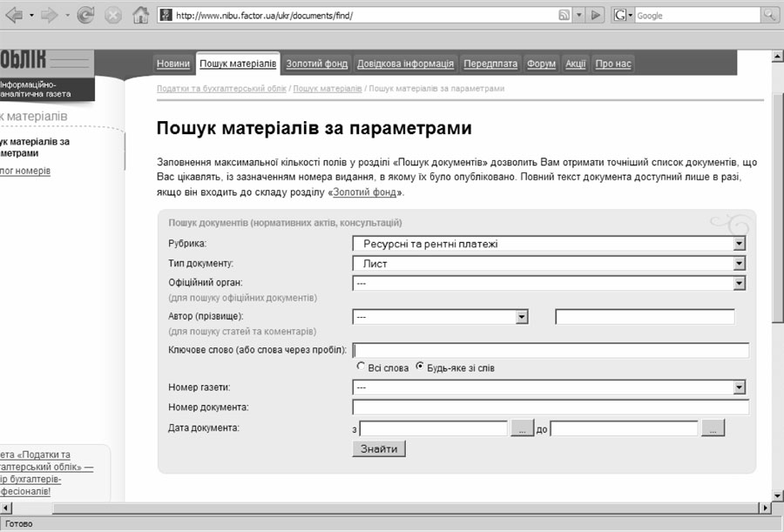Image resolution: width=784 pixels, height=532 pixels.
Task: Click into the "Ключове слово" input field
Action: 551,350
